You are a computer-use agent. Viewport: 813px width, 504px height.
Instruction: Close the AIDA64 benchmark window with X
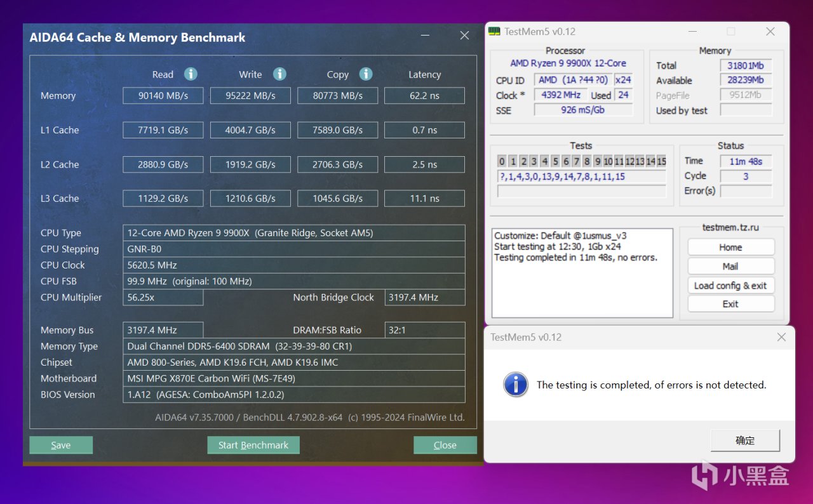(x=464, y=36)
